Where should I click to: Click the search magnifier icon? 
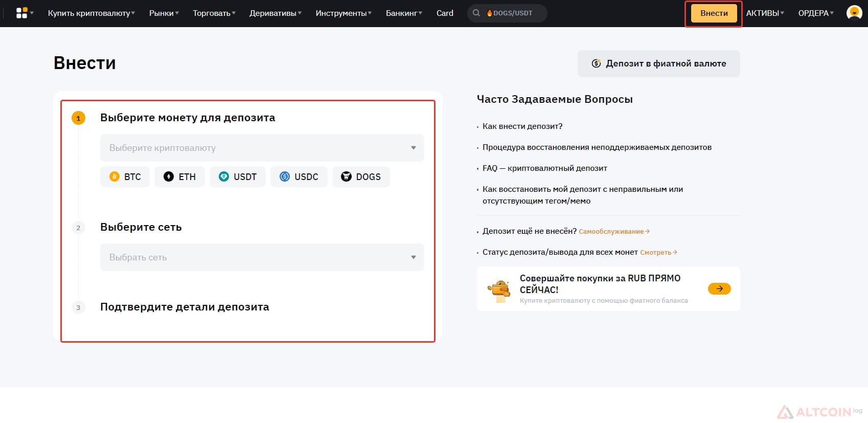[x=476, y=13]
